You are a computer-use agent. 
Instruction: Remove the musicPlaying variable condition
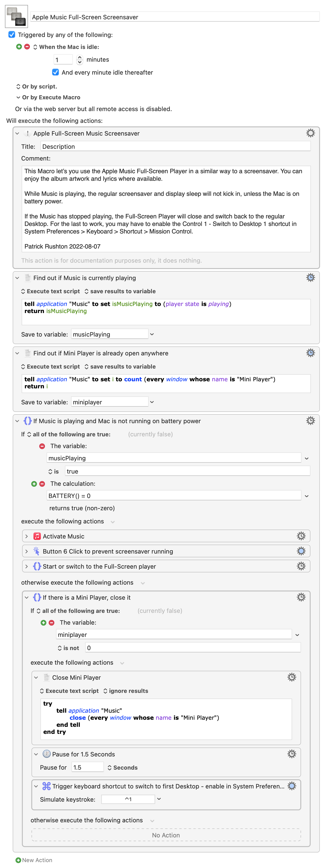coord(42,446)
